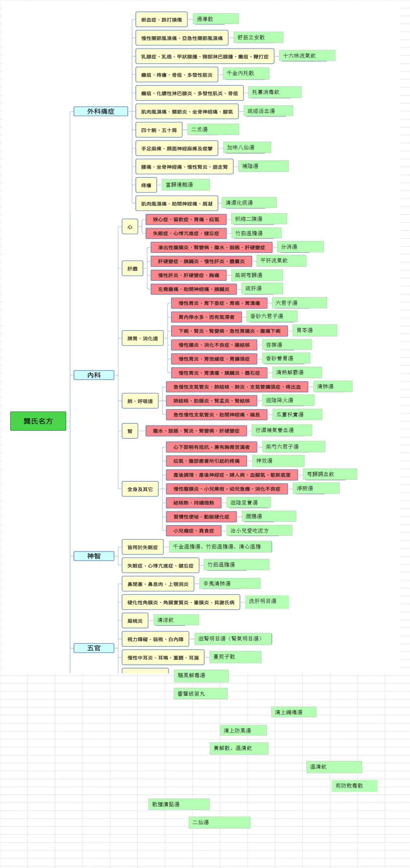Click the 外科痛症 branch node

[x=100, y=111]
